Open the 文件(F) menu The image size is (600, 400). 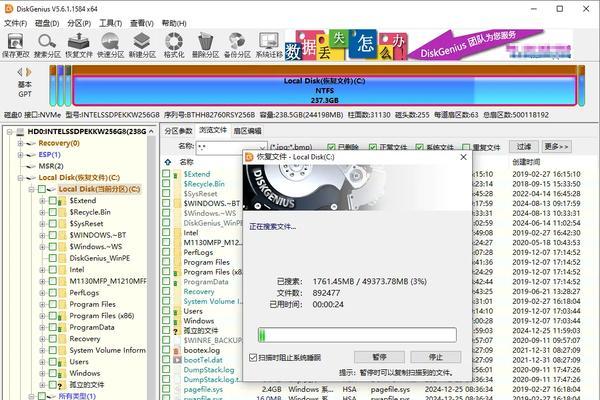click(x=16, y=23)
